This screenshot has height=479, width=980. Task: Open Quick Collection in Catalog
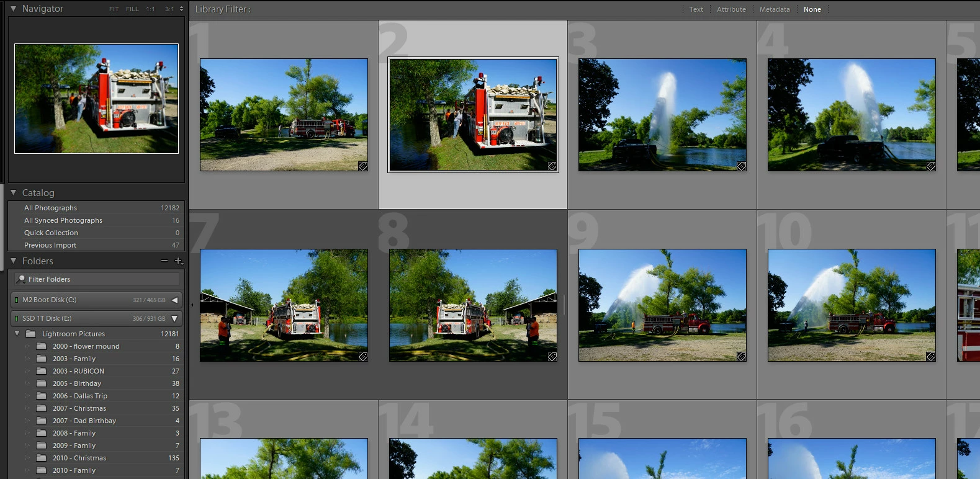tap(96, 233)
